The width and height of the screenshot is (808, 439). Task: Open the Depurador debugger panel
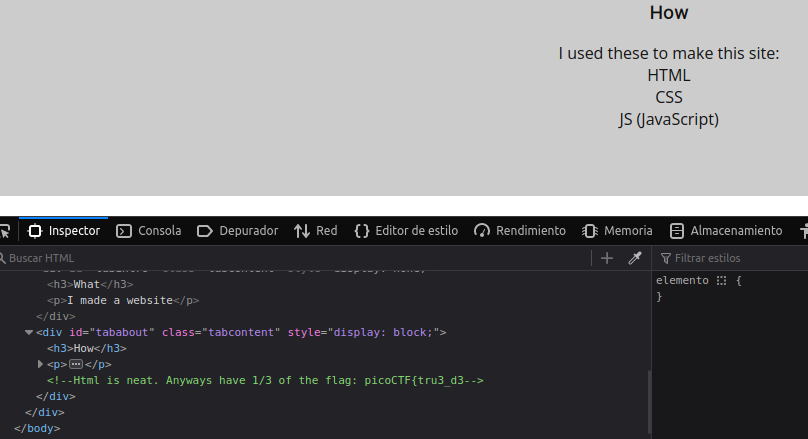237,231
